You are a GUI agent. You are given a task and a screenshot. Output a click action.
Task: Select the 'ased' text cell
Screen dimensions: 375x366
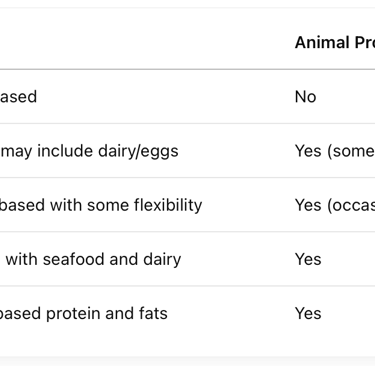click(x=18, y=97)
